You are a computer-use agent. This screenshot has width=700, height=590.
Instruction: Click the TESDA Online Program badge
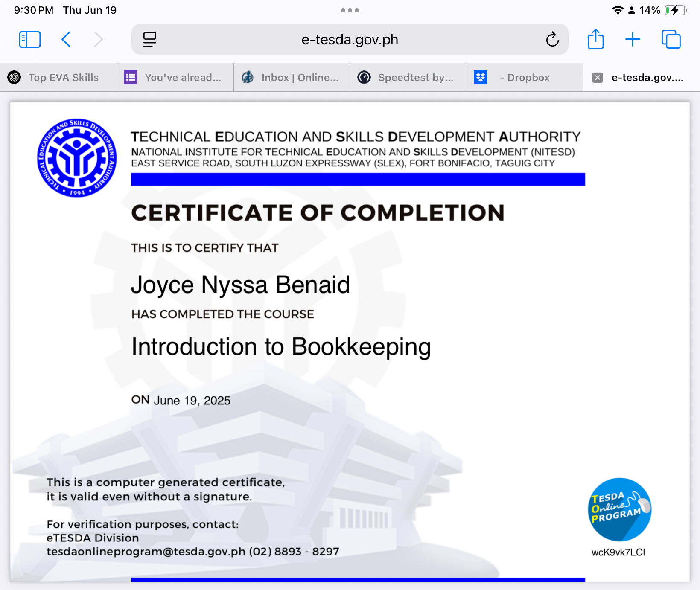(620, 510)
